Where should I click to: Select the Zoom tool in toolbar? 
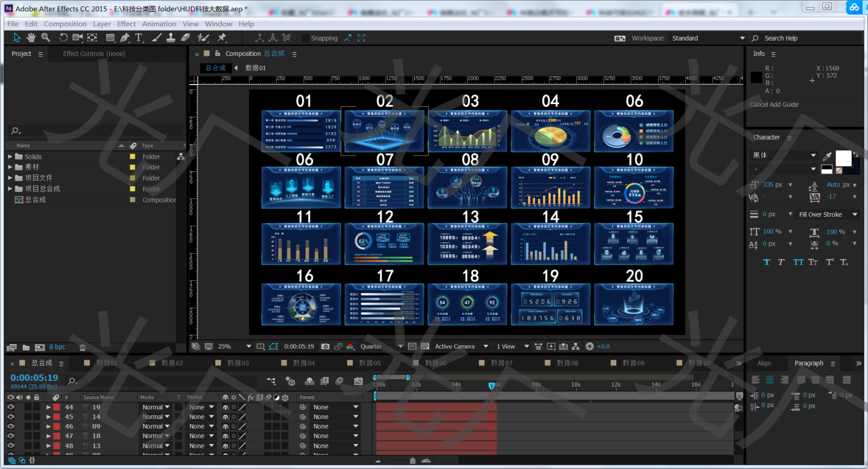[46, 37]
